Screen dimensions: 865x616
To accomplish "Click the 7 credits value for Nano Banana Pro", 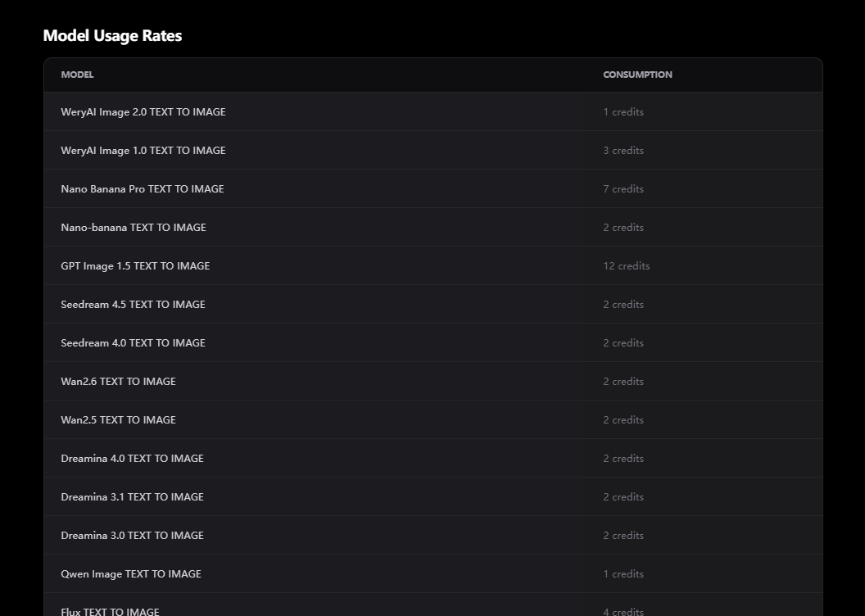I will (x=623, y=189).
